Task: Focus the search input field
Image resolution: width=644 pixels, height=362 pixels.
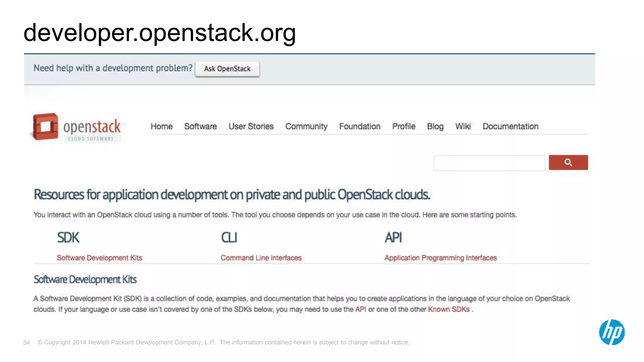Action: coord(489,163)
